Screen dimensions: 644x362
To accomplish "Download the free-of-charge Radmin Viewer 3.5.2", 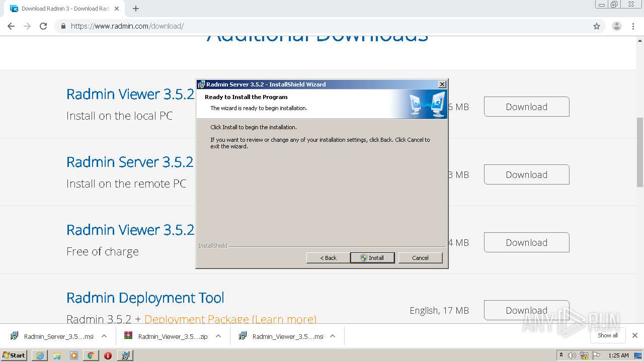I will pos(526,242).
